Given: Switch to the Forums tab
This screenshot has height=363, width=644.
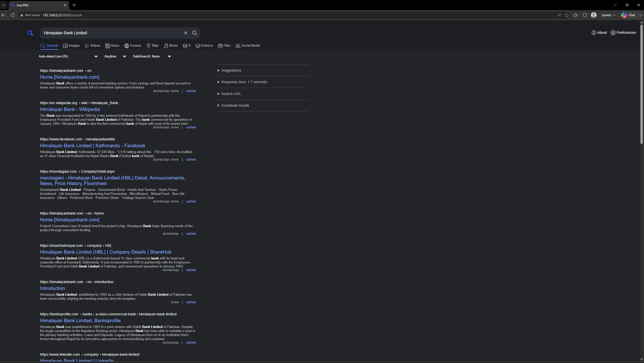Looking at the screenshot, I should point(133,46).
